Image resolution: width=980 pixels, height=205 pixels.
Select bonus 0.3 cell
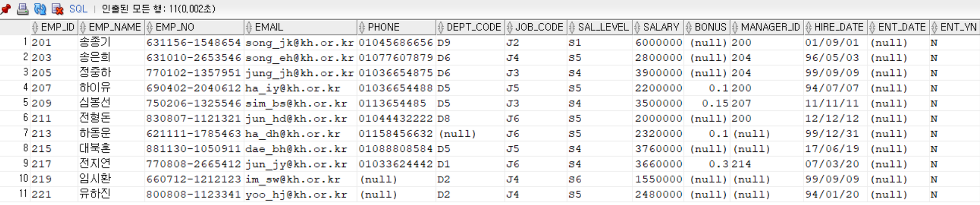[x=707, y=164]
